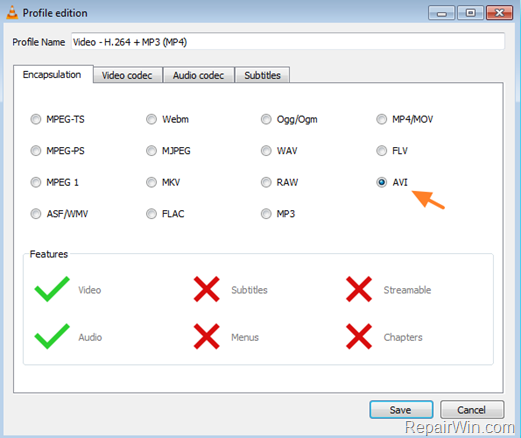Click into the Profile Name text field
This screenshot has width=521, height=438.
coord(288,42)
